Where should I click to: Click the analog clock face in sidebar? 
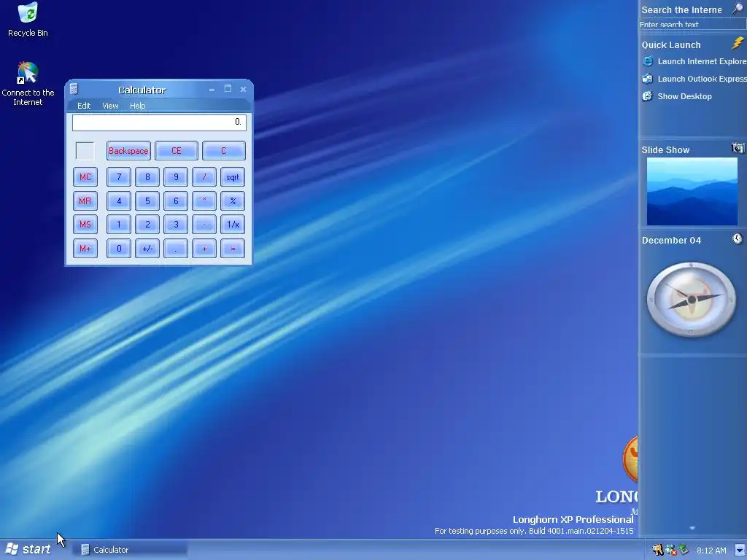tap(692, 299)
